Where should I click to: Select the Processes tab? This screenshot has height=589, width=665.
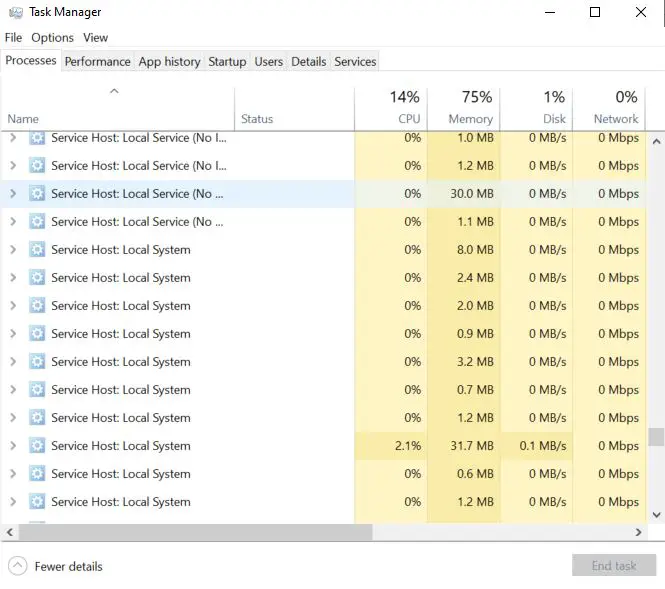click(x=31, y=61)
